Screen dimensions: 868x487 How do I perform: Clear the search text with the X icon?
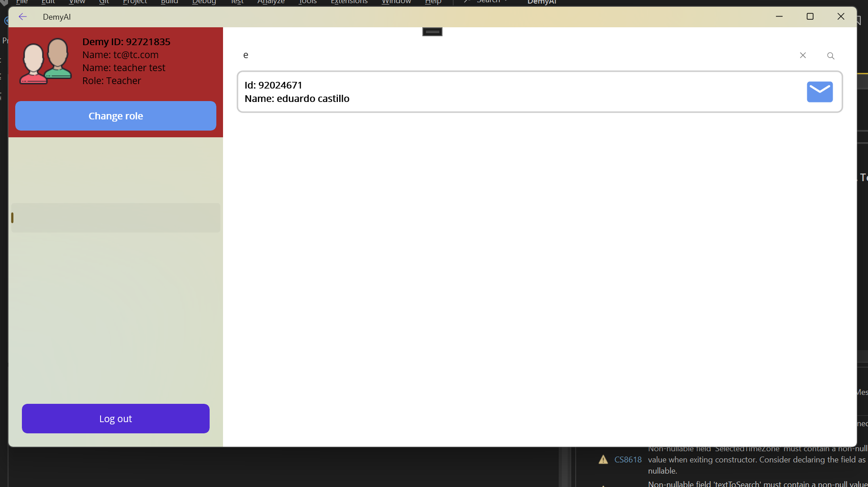coord(803,55)
